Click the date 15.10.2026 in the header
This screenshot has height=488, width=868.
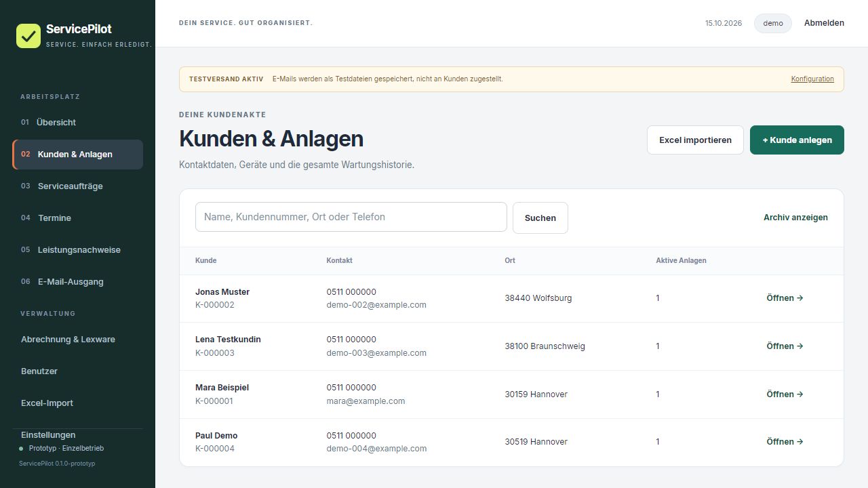tap(724, 23)
